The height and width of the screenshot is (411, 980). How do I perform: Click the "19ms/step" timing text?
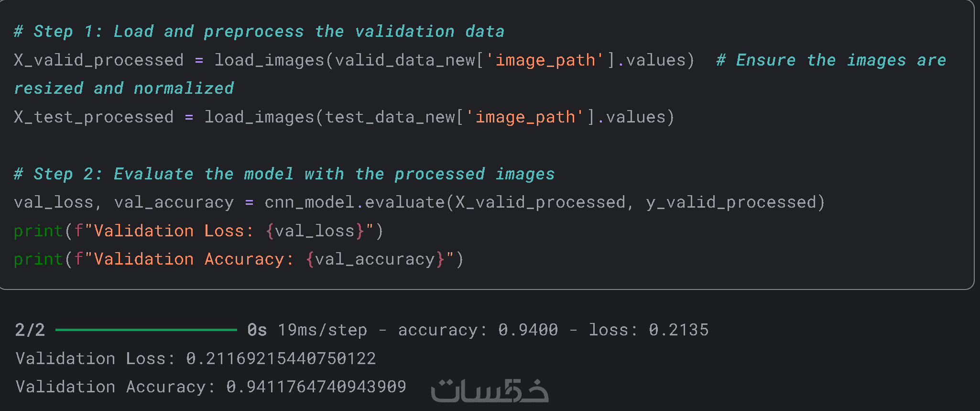coord(322,330)
